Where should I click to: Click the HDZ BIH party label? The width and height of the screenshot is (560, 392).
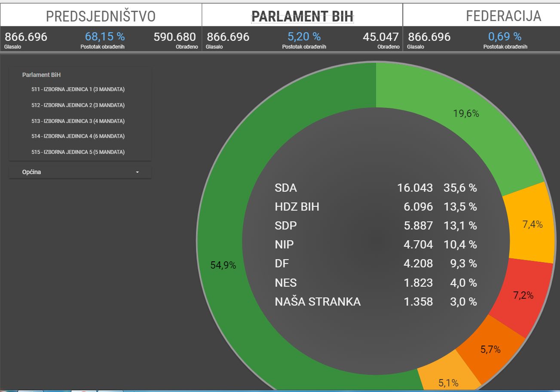(x=297, y=207)
